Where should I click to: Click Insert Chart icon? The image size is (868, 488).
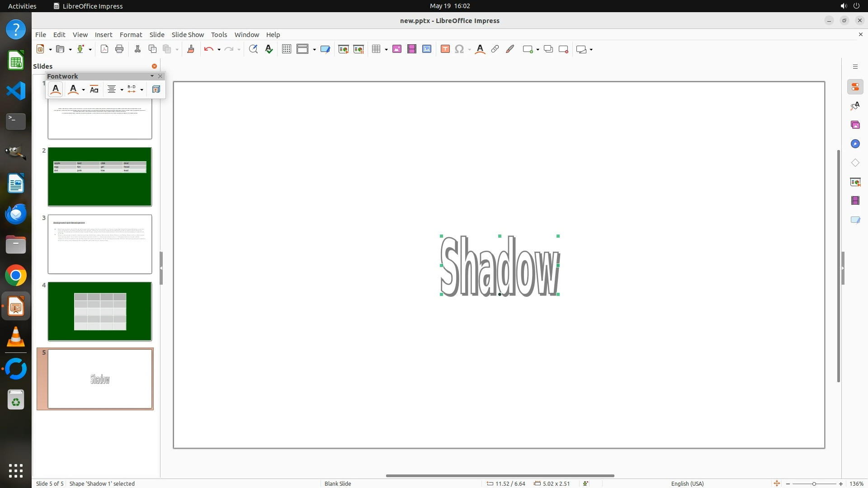pos(427,49)
